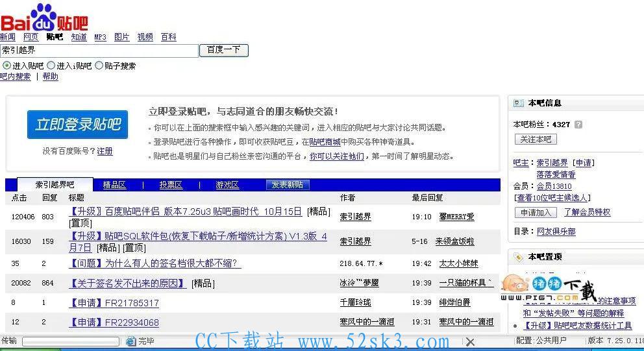Select the 进入i贴吧 radio button
This screenshot has width=644, height=351.
coord(51,66)
